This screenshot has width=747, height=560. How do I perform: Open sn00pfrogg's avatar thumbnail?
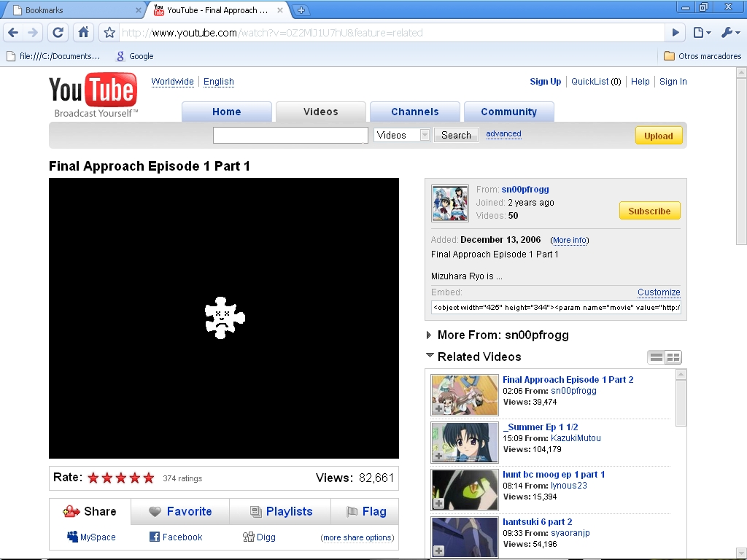[449, 203]
